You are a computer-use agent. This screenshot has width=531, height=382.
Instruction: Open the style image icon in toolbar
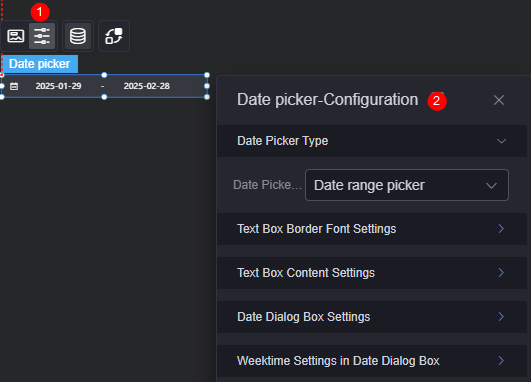[16, 36]
